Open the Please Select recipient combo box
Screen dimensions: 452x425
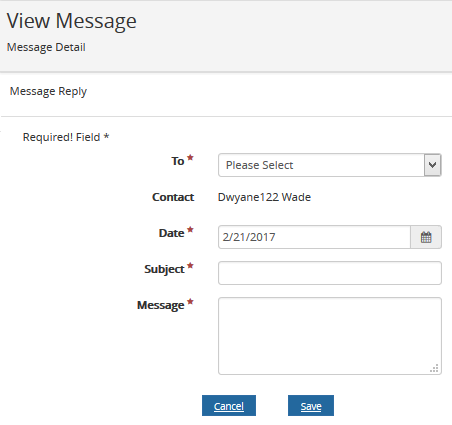coord(330,165)
